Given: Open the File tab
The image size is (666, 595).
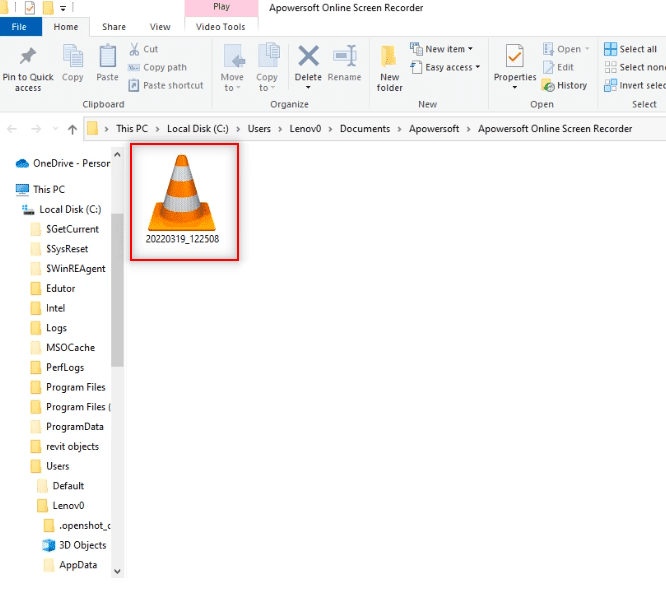Looking at the screenshot, I should pos(19,27).
